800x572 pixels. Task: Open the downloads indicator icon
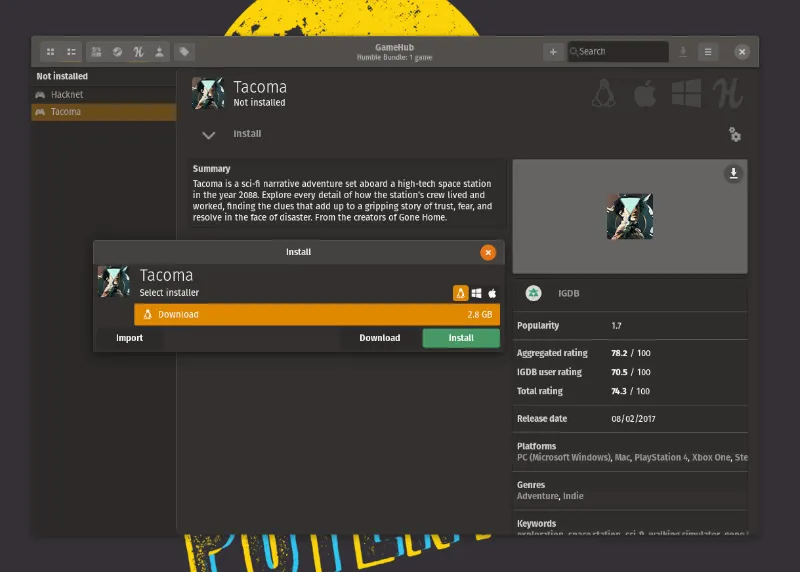click(x=683, y=52)
